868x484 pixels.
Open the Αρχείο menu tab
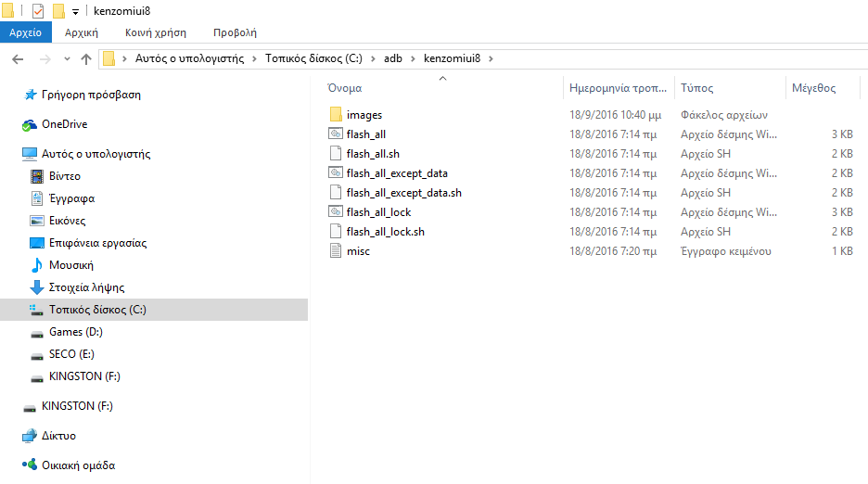[25, 32]
